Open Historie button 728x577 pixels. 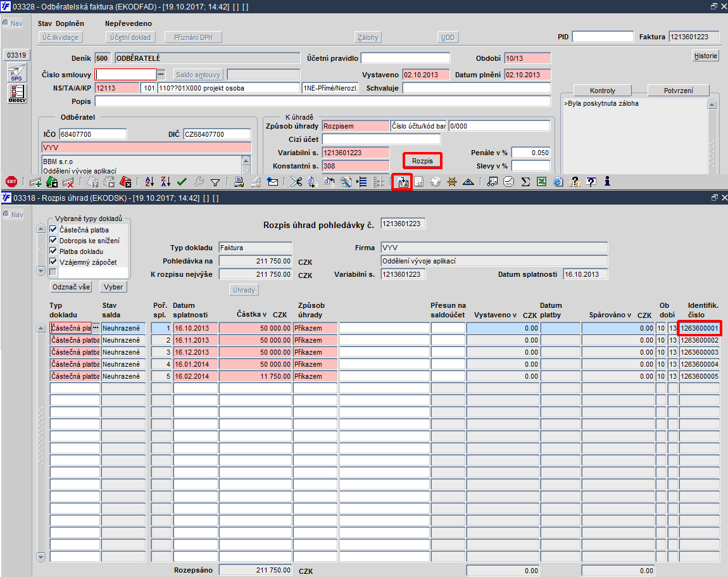[706, 56]
